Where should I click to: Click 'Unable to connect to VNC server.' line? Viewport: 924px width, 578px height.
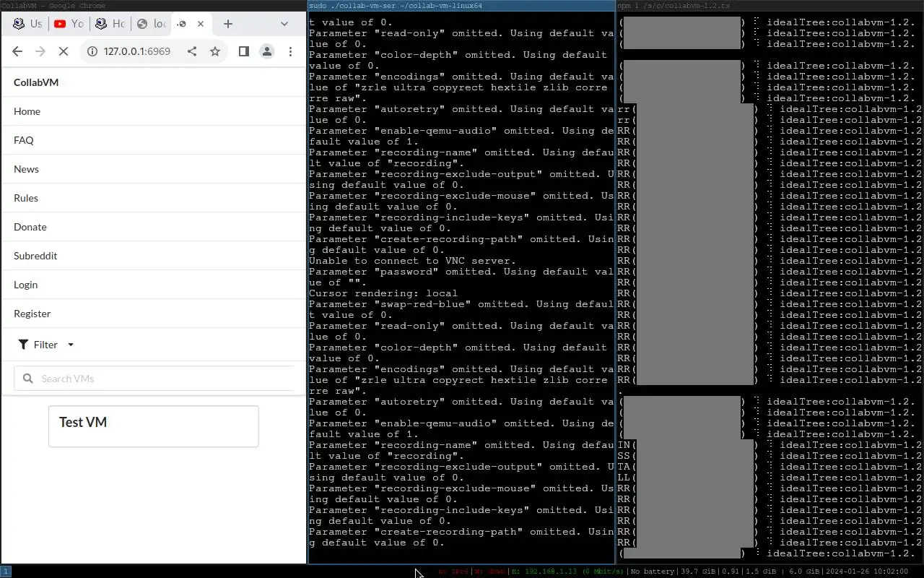click(x=412, y=261)
